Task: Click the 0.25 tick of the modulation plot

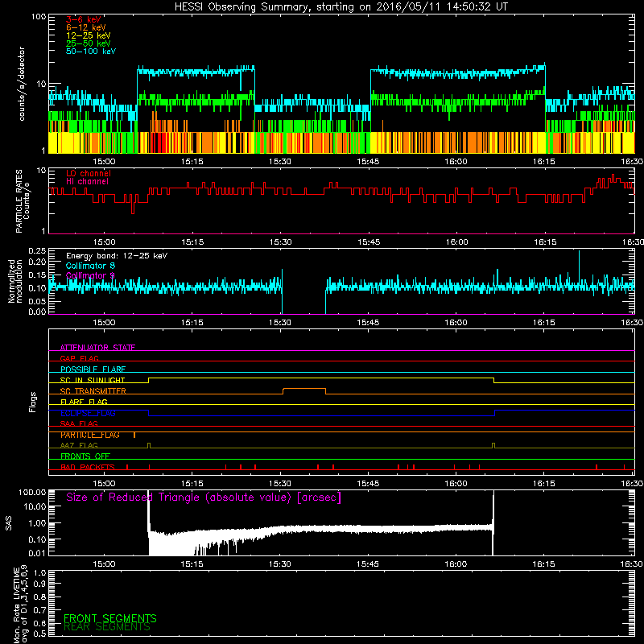Action: tap(37, 251)
